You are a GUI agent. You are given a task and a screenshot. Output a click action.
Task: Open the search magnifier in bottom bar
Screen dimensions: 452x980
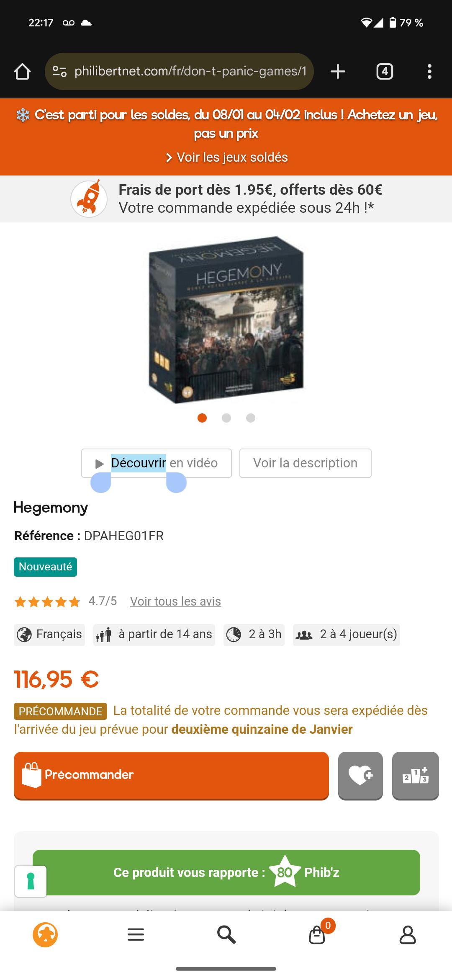[x=226, y=934]
